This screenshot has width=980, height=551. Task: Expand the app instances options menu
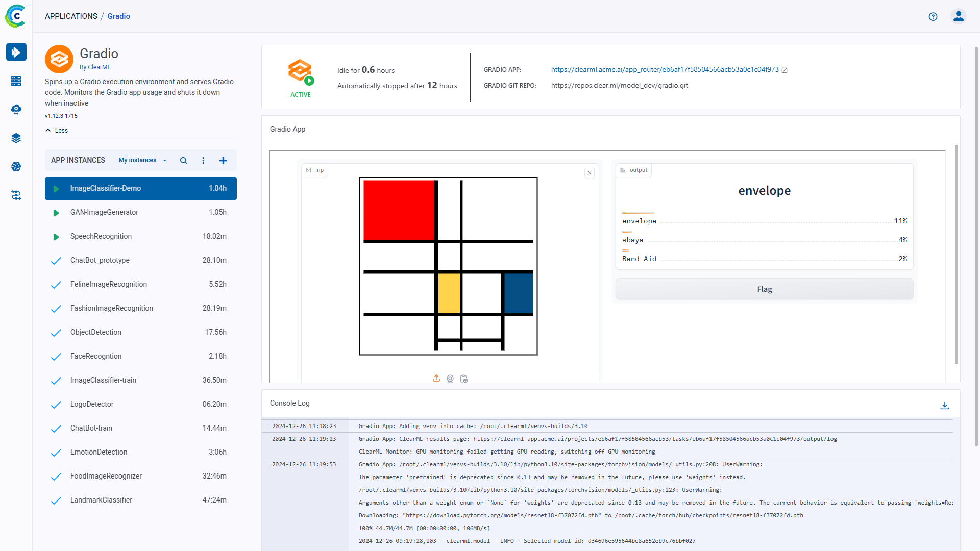tap(203, 160)
